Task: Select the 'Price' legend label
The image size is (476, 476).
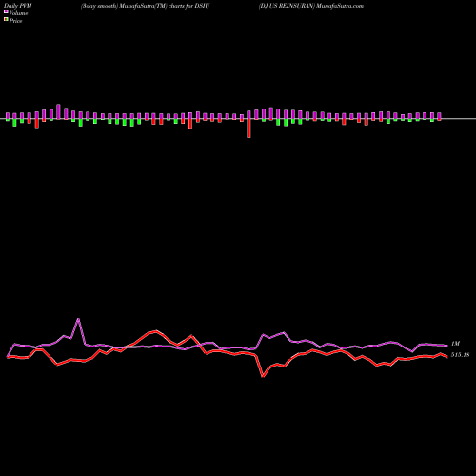Action: tap(15, 21)
